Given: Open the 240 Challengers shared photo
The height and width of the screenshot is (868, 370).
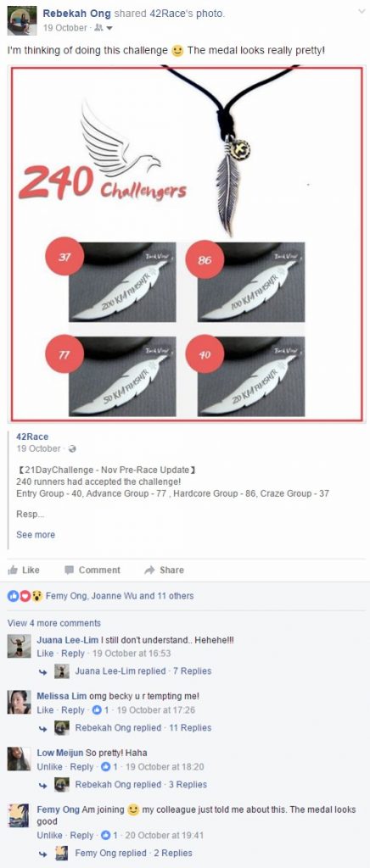Looking at the screenshot, I should click(x=186, y=244).
